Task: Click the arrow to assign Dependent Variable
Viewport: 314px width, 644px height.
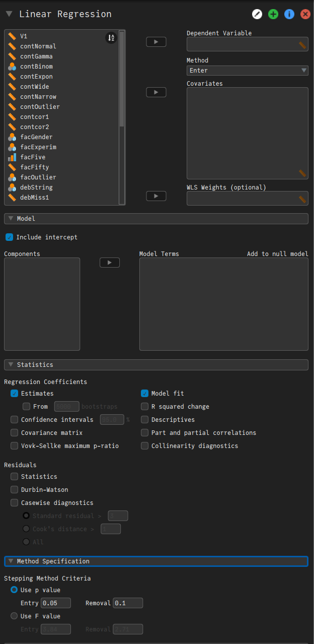Action: (156, 42)
